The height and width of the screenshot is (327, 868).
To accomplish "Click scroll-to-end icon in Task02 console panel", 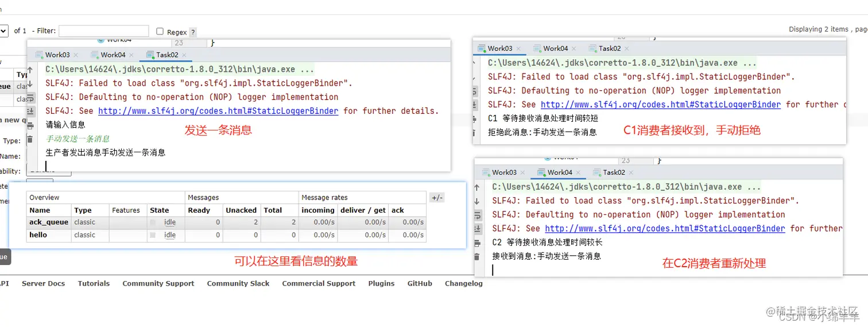I will point(31,110).
